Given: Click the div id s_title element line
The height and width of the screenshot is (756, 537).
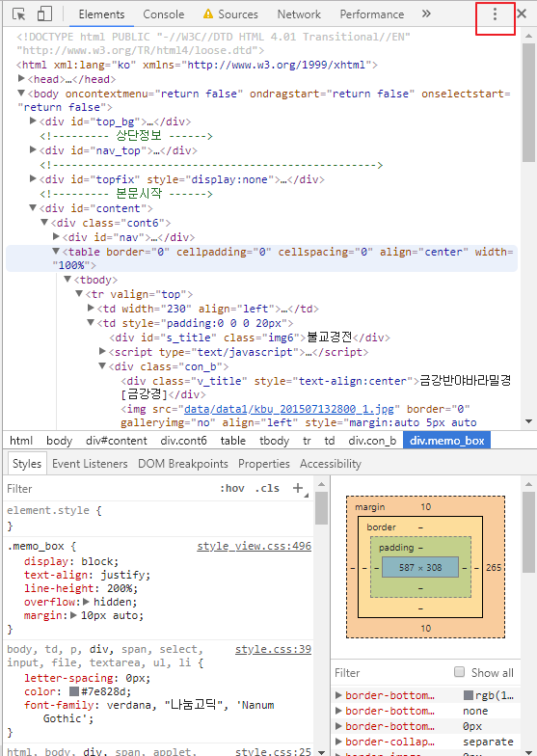Looking at the screenshot, I should (x=250, y=337).
